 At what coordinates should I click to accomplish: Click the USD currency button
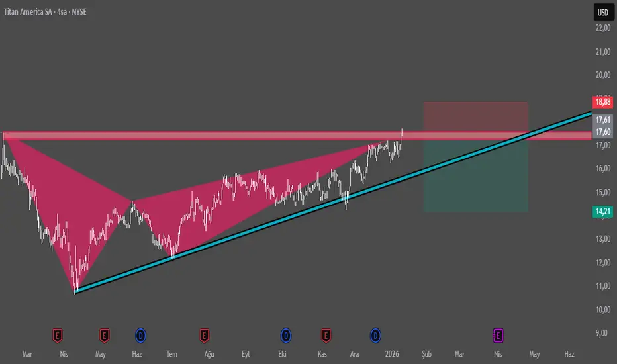pyautogui.click(x=603, y=12)
